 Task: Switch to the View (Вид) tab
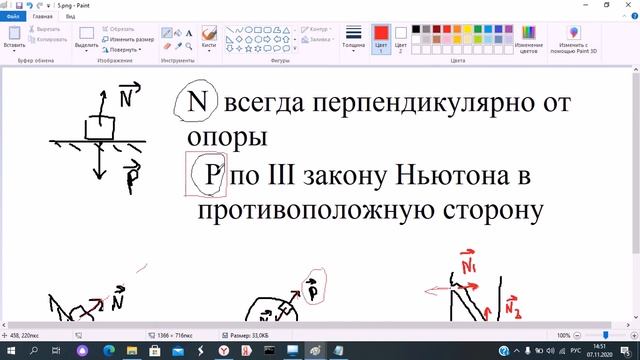point(71,16)
